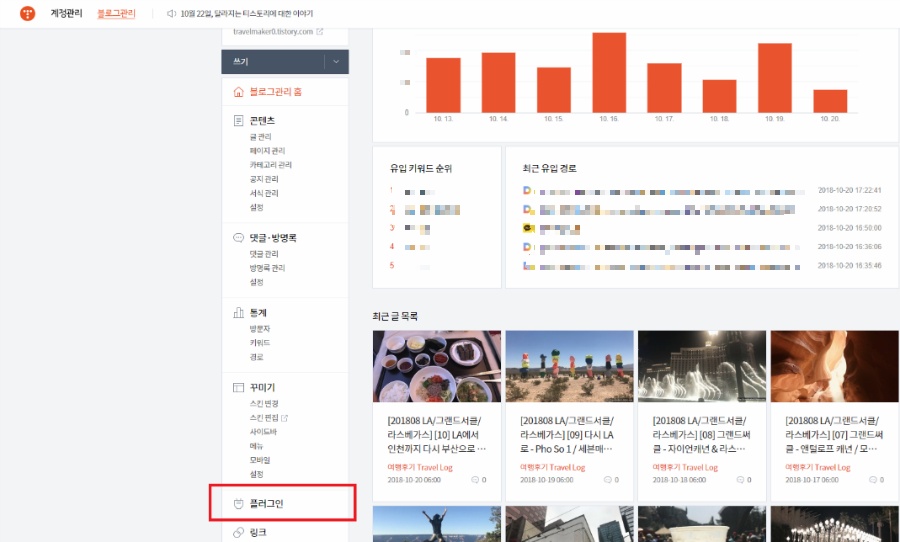The image size is (900, 542).
Task: Open 카테고리 관리 in the sidebar
Action: 270,165
